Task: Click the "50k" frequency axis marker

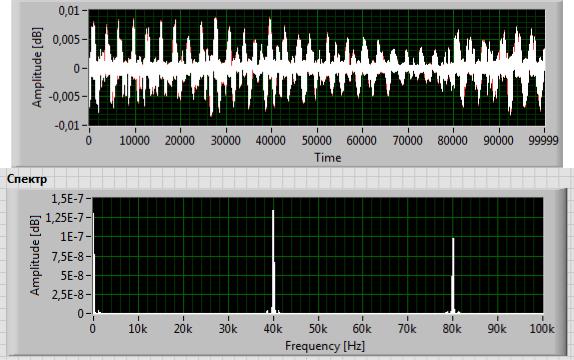Action: pyautogui.click(x=318, y=329)
